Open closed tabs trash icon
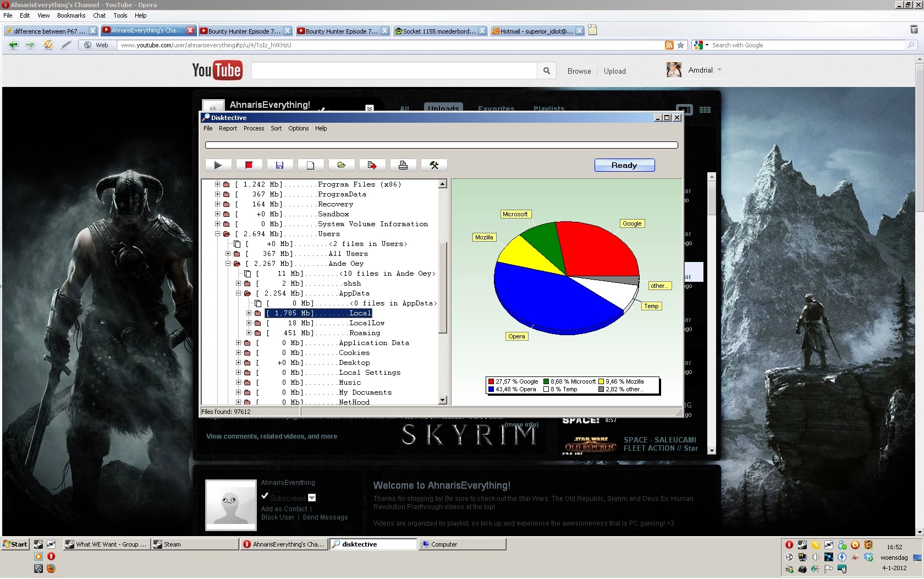This screenshot has height=579, width=924. [914, 30]
